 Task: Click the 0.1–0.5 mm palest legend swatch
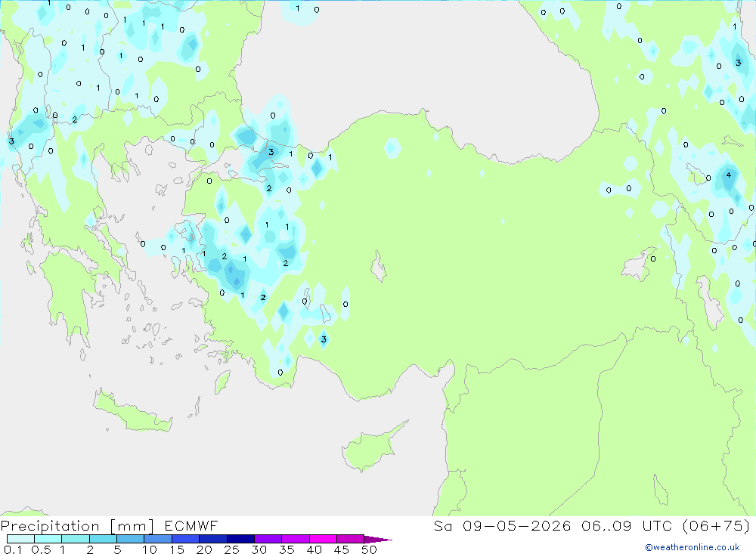pyautogui.click(x=20, y=539)
